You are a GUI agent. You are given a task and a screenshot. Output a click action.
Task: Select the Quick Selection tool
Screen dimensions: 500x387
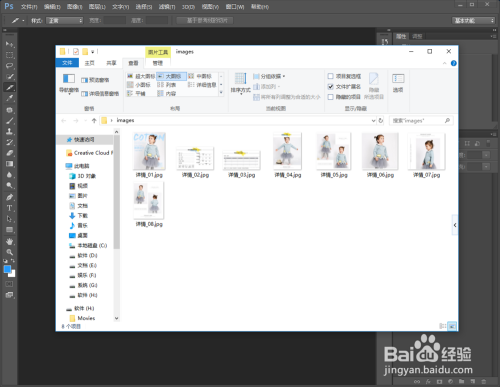point(9,77)
